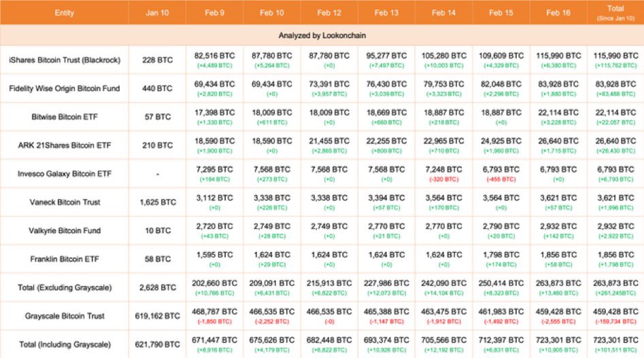Click the 79,753 BTC cell

coord(443,88)
